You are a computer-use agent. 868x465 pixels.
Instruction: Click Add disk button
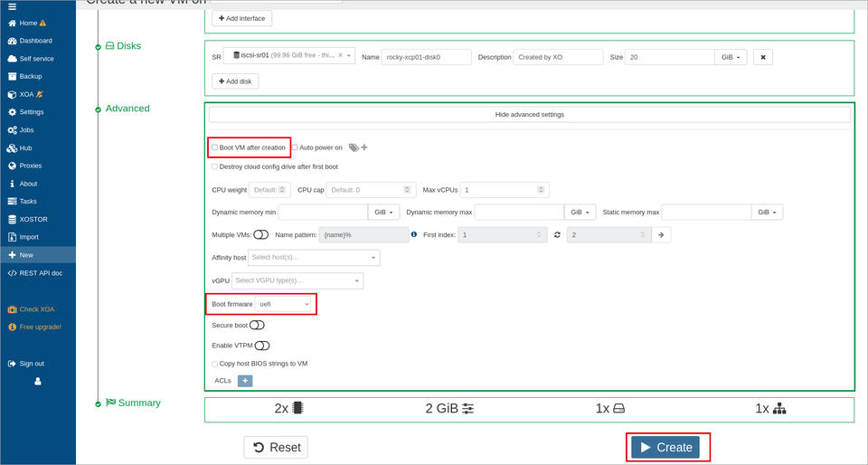[235, 81]
